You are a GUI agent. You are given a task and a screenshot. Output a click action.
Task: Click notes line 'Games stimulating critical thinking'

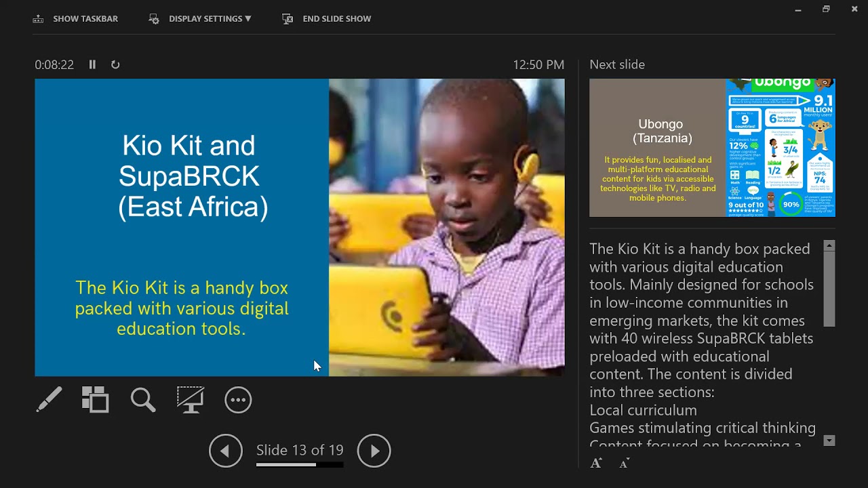(703, 428)
